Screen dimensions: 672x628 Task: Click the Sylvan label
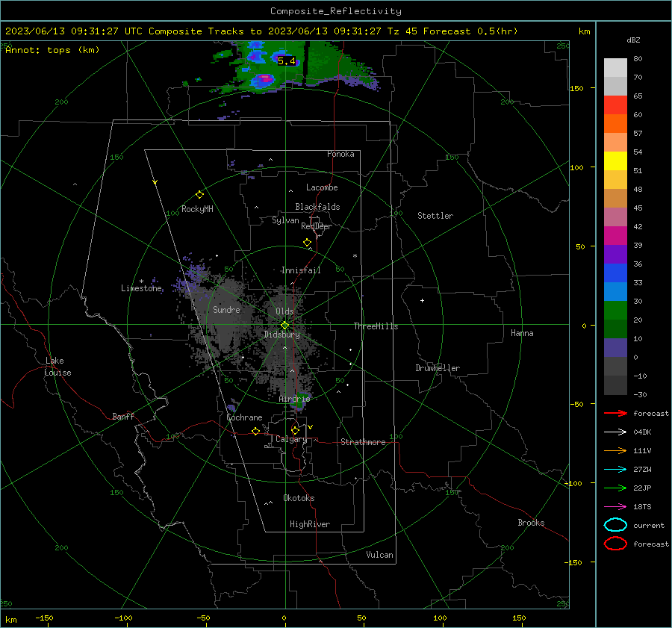pos(285,220)
